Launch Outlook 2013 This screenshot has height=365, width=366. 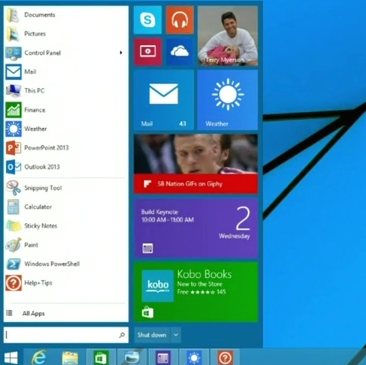66,167
